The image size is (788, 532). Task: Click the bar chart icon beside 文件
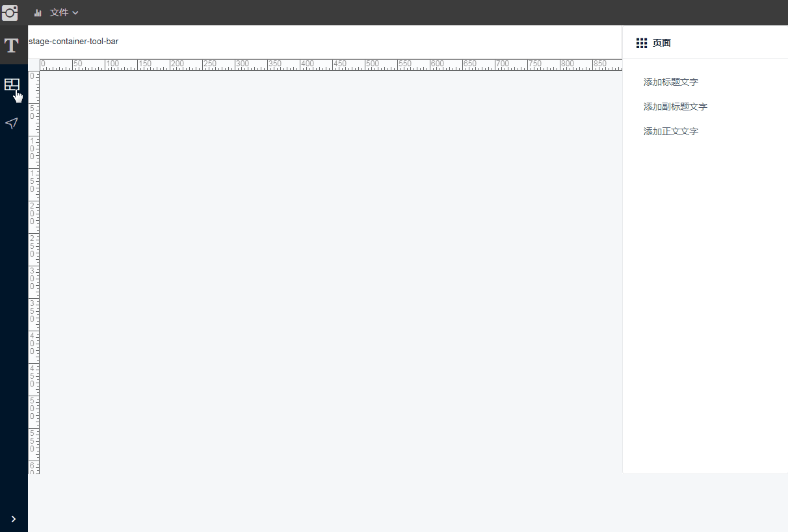(38, 13)
